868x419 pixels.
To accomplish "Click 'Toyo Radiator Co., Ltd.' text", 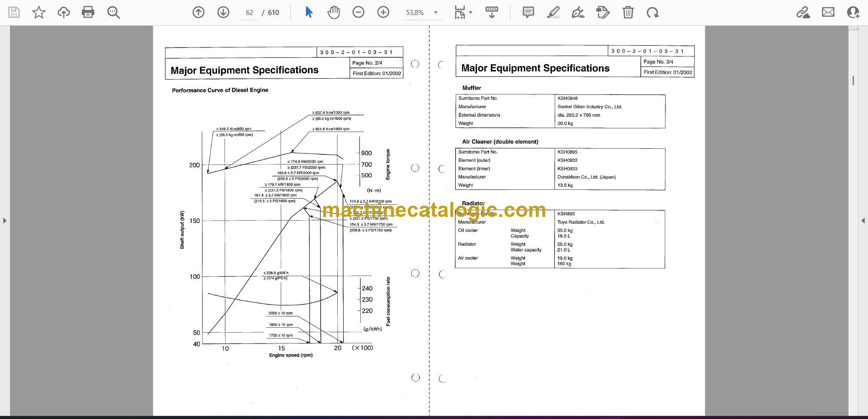I will tap(581, 222).
